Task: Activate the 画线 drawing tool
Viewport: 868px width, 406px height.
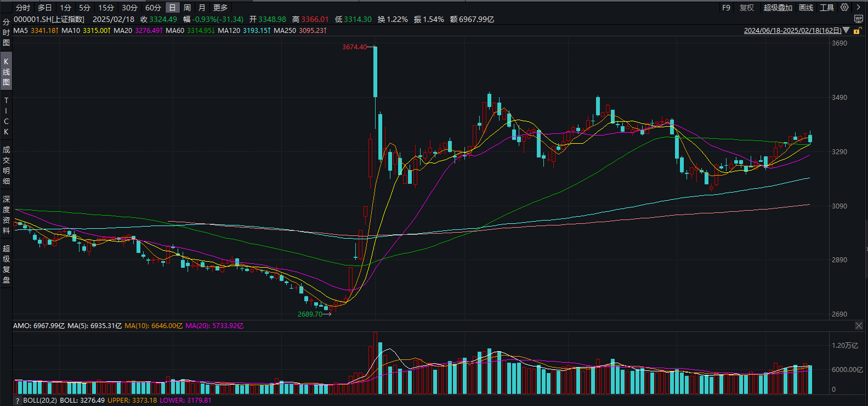Action: [x=806, y=8]
